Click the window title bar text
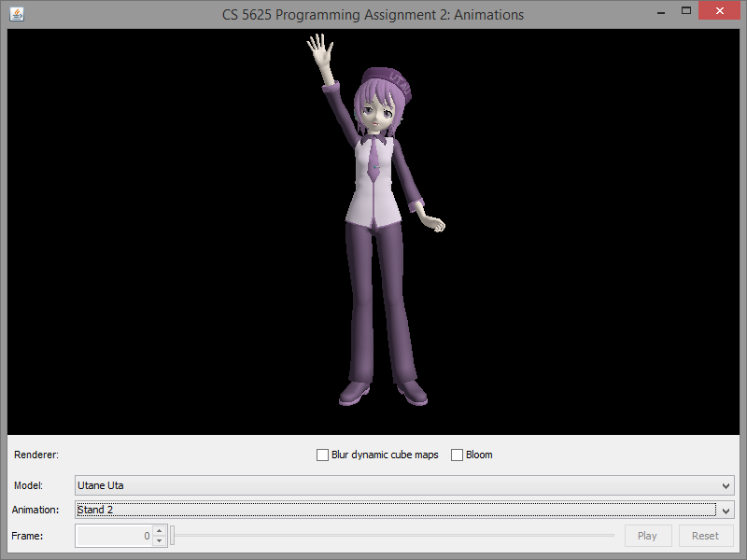This screenshot has height=560, width=747. [x=373, y=14]
